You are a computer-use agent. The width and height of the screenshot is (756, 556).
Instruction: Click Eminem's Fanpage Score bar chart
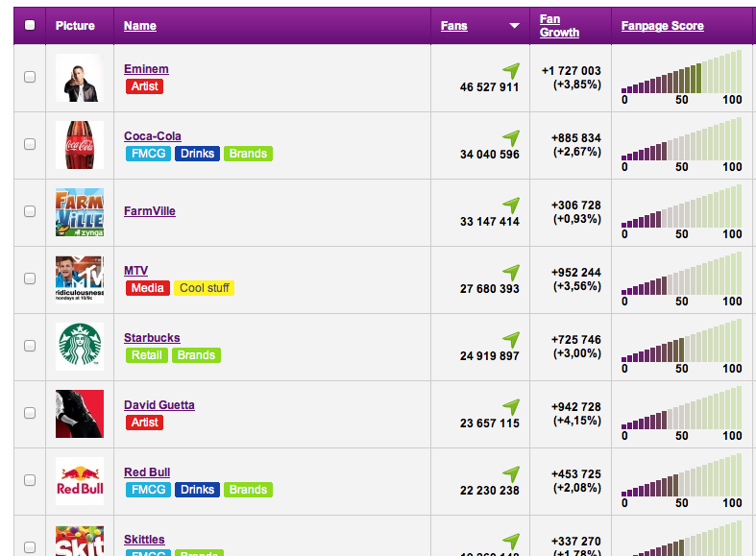(682, 72)
